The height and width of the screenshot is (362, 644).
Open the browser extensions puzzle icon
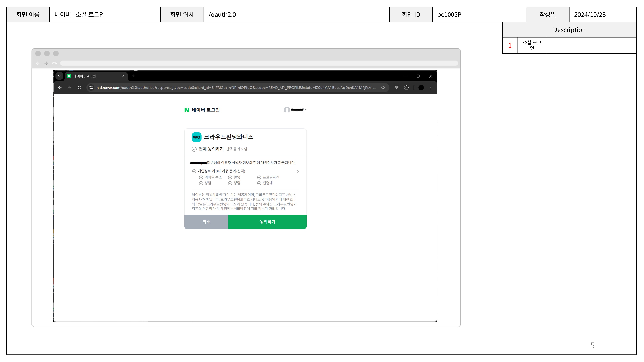(407, 88)
